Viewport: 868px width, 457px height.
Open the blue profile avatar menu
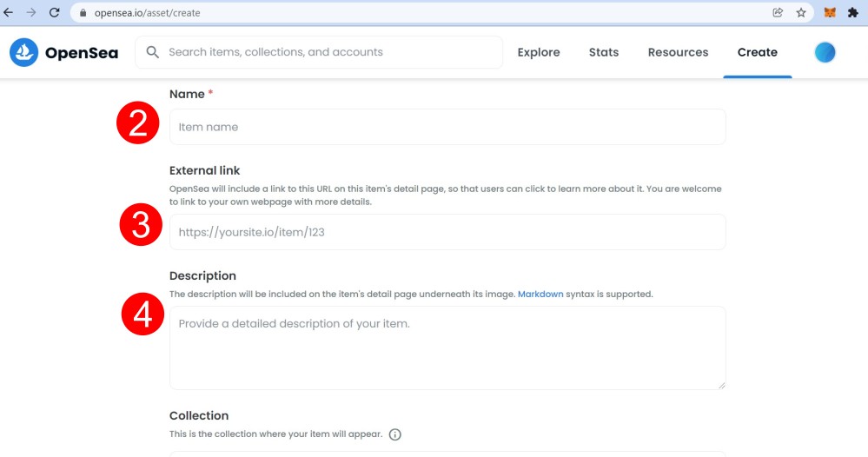point(825,52)
